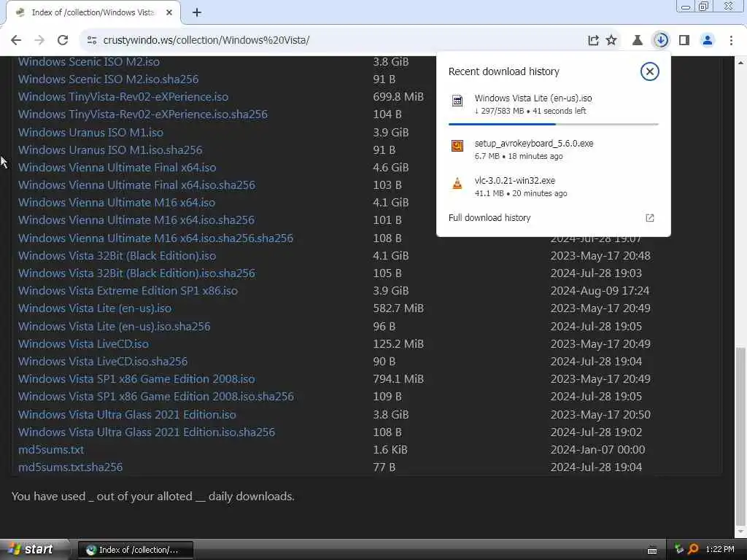This screenshot has width=747, height=560.
Task: Click the date 2024-Aug-09 17:24
Action: pos(600,291)
